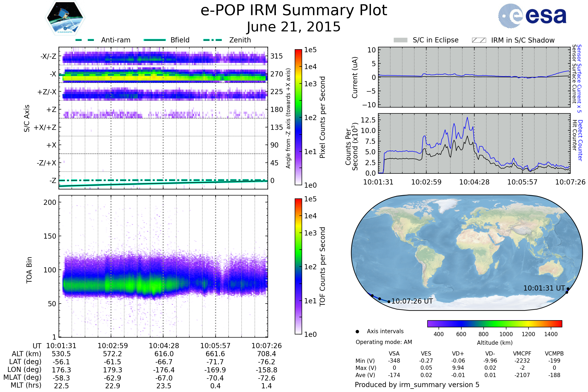Click the Zenith dash-dot legend marker
588x392 pixels.
(x=213, y=40)
